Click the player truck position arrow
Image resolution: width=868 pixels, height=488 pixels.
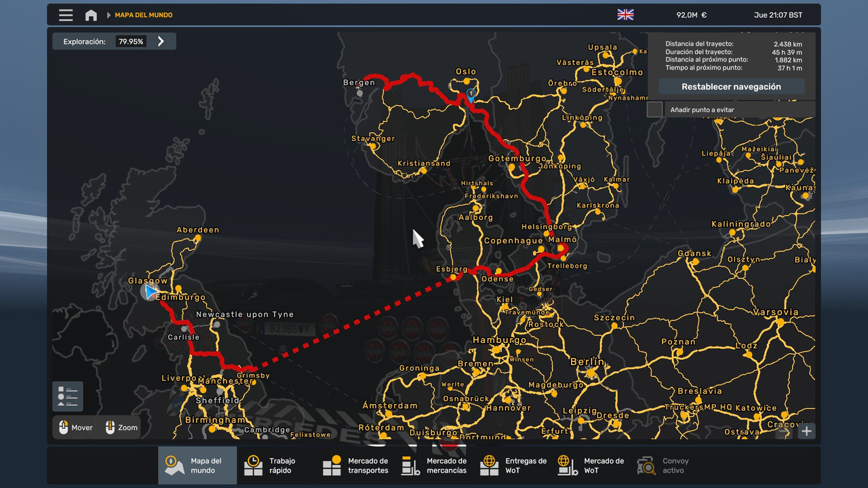pyautogui.click(x=150, y=292)
